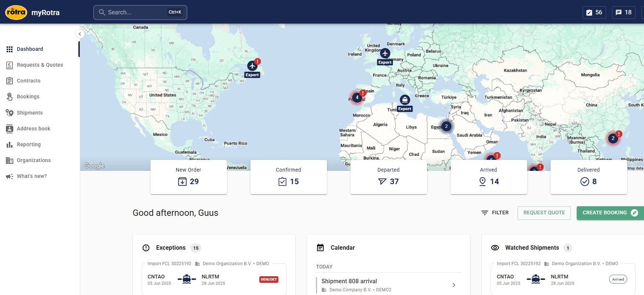This screenshot has width=644, height=295.
Task: Click the Shipments location icon
Action: point(10,113)
